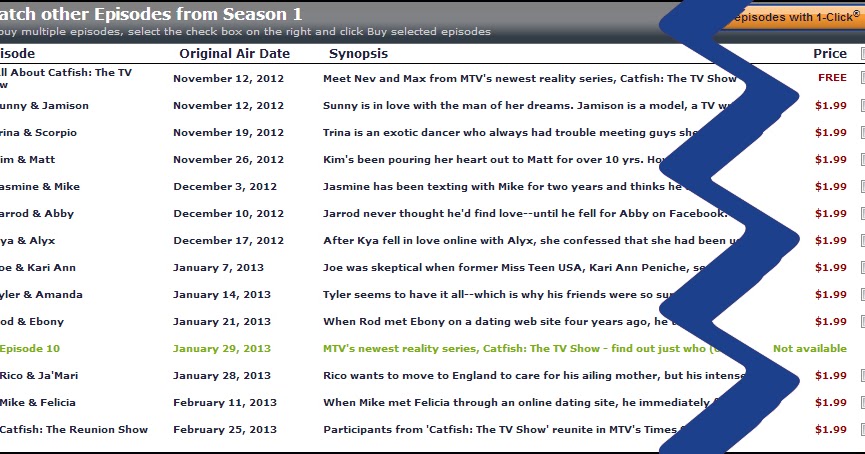Click the 'Joe was skeptical when former Miss Teen' synopsis
865x454 pixels.
point(514,268)
